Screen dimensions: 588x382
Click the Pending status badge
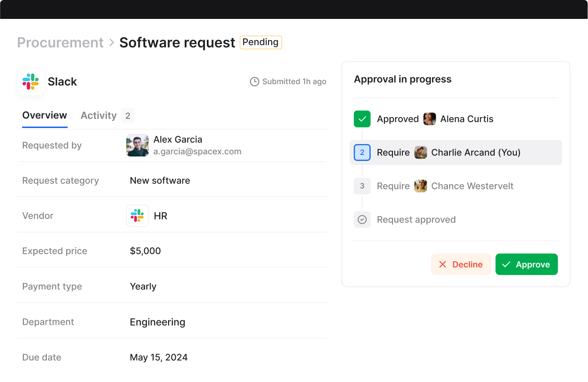point(261,42)
